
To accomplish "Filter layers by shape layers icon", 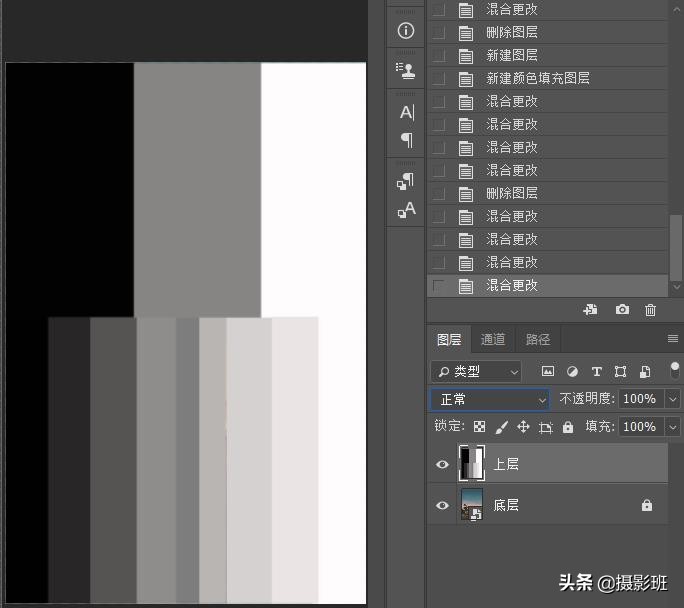I will click(x=620, y=372).
